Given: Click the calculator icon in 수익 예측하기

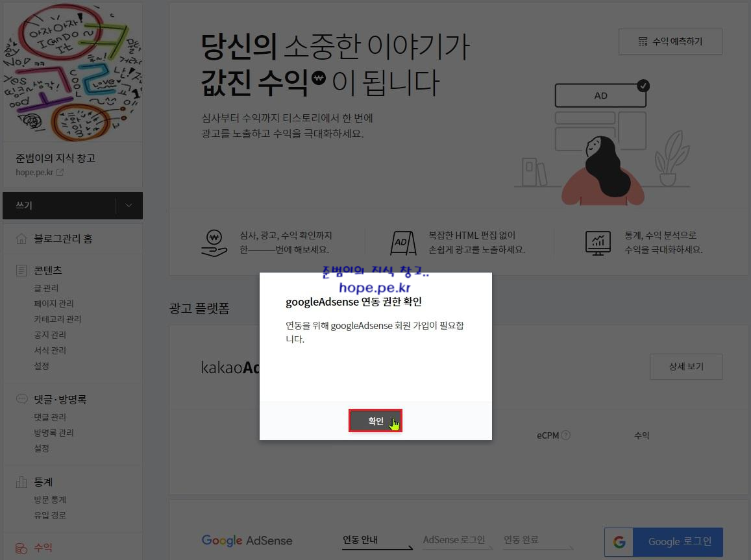Looking at the screenshot, I should [x=643, y=42].
